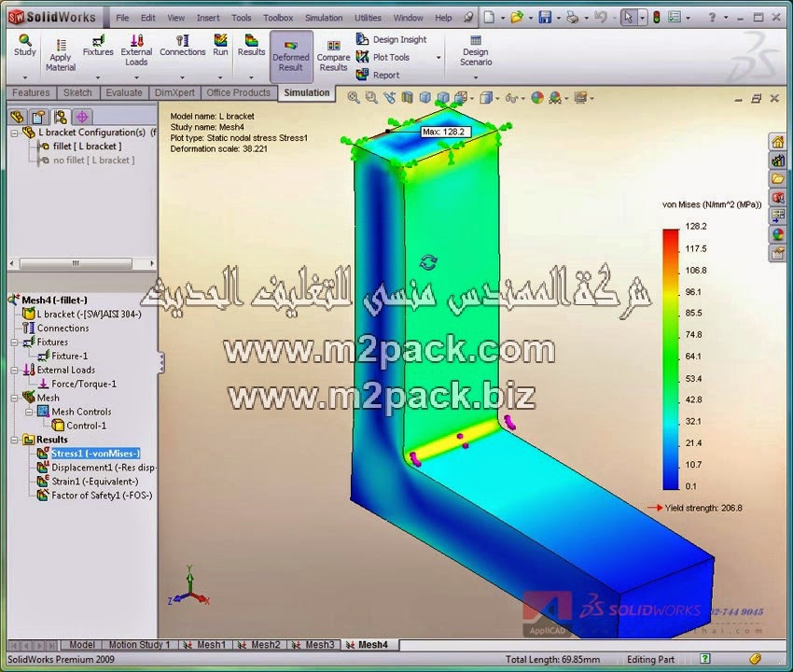
Task: Switch to the Office Products tab
Action: coord(239,92)
